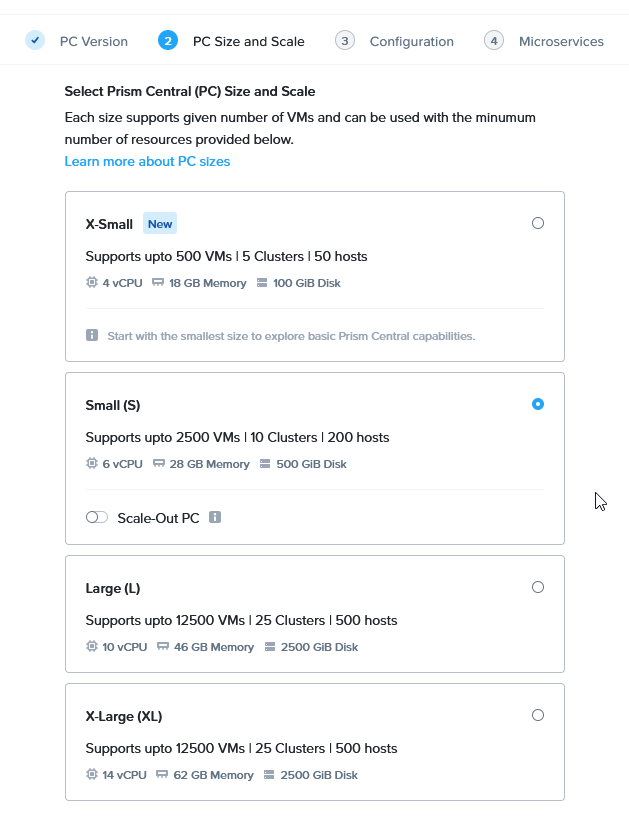Click the PC Size and Scale step
This screenshot has width=629, height=819.
click(x=248, y=41)
